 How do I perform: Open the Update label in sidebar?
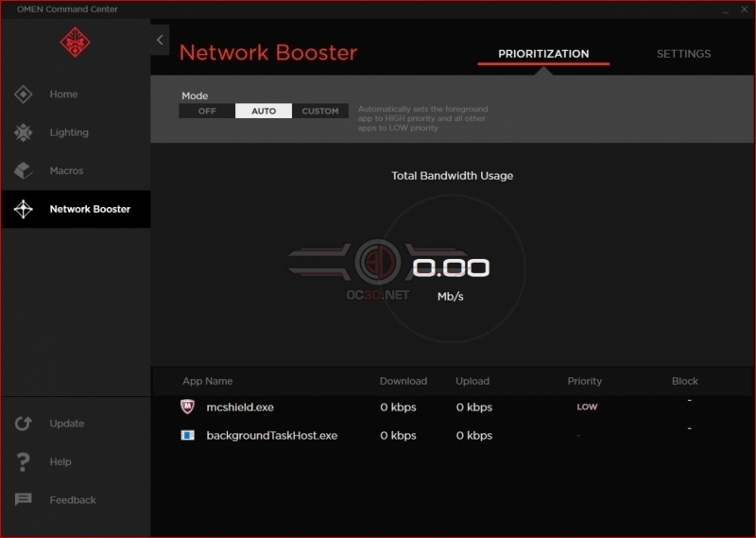[x=67, y=424]
